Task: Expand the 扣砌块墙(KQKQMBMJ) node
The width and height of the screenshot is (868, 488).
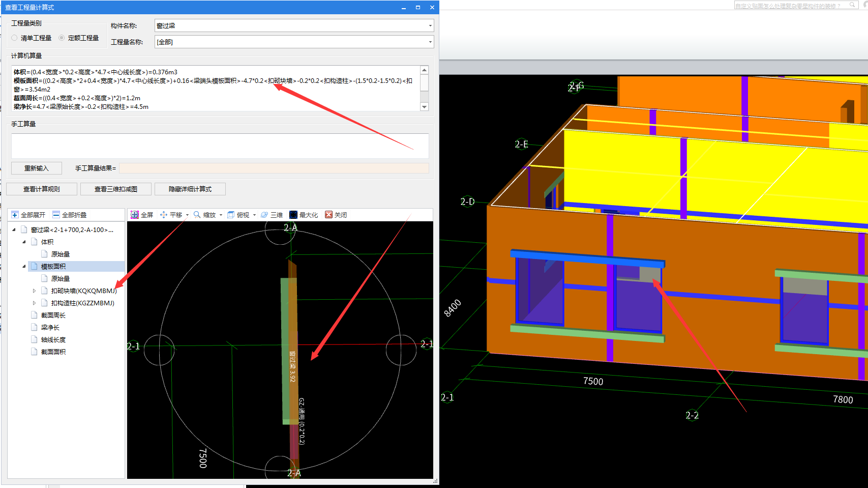Action: tap(34, 291)
